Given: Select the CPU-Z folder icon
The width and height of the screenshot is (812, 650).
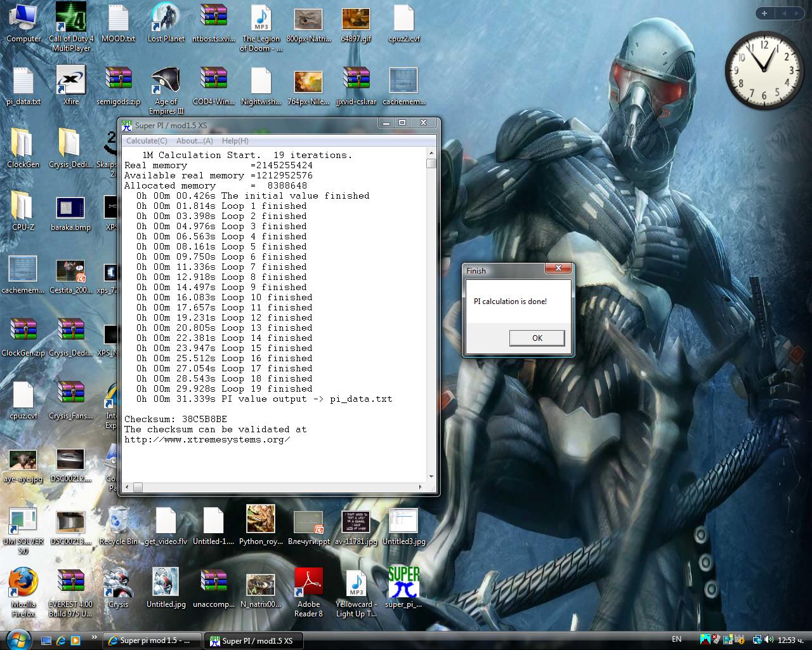Looking at the screenshot, I should click(23, 210).
